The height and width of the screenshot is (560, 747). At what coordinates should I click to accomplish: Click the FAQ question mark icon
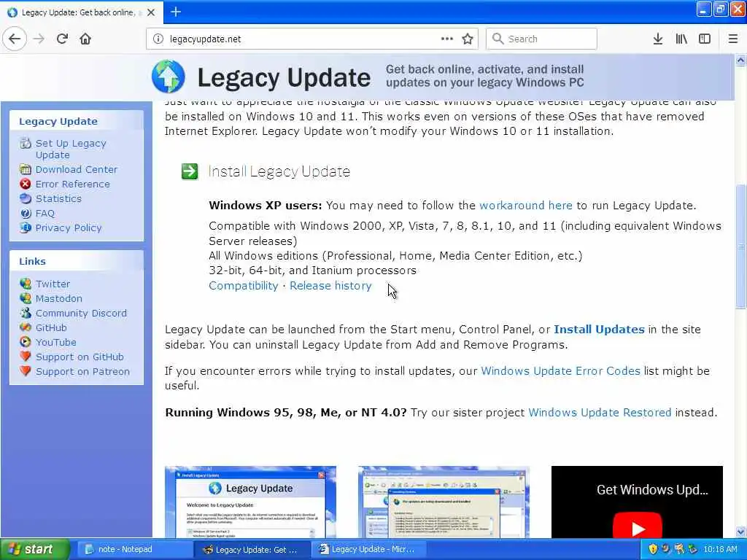(26, 214)
